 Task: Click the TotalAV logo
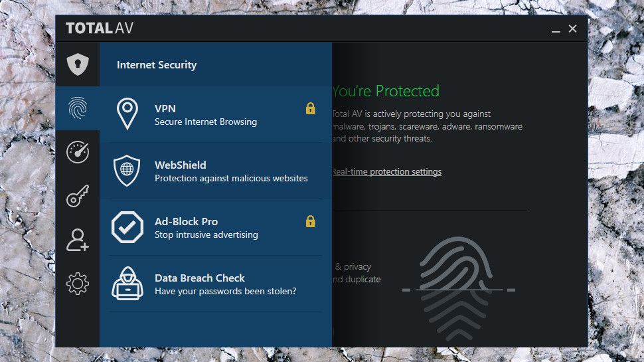point(100,29)
